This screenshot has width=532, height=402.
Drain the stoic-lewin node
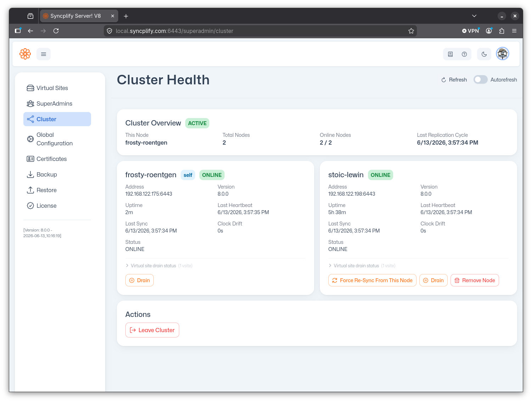click(434, 280)
